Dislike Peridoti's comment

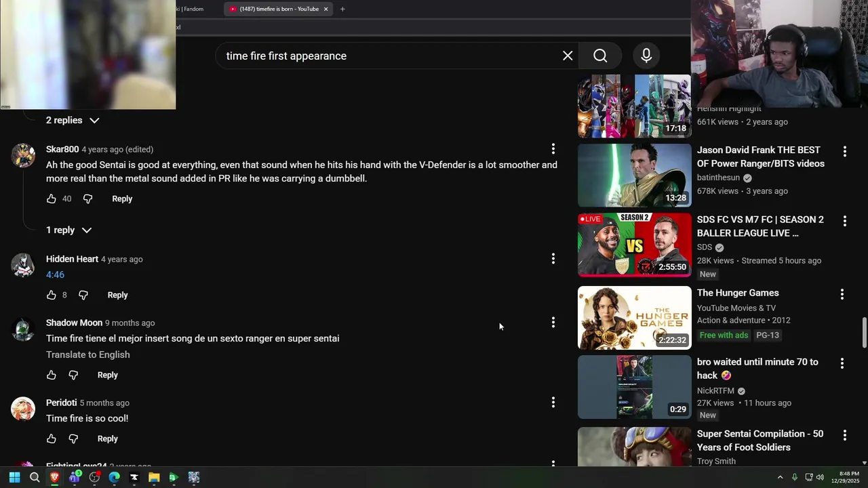pyautogui.click(x=73, y=439)
